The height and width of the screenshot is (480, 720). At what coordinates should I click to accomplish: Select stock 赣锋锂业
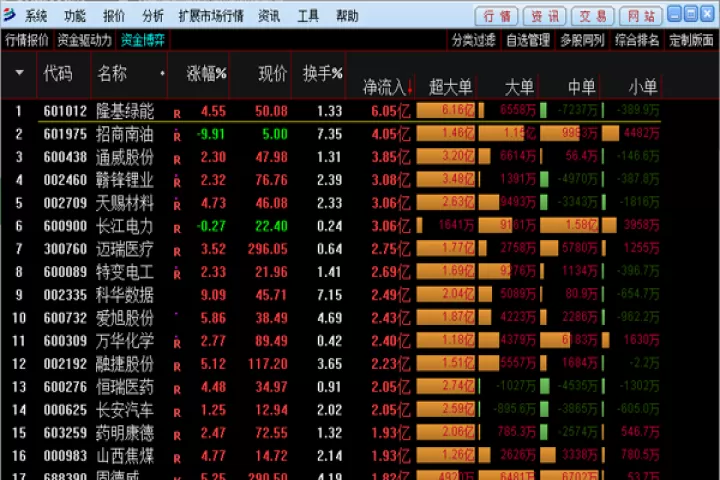(x=125, y=180)
